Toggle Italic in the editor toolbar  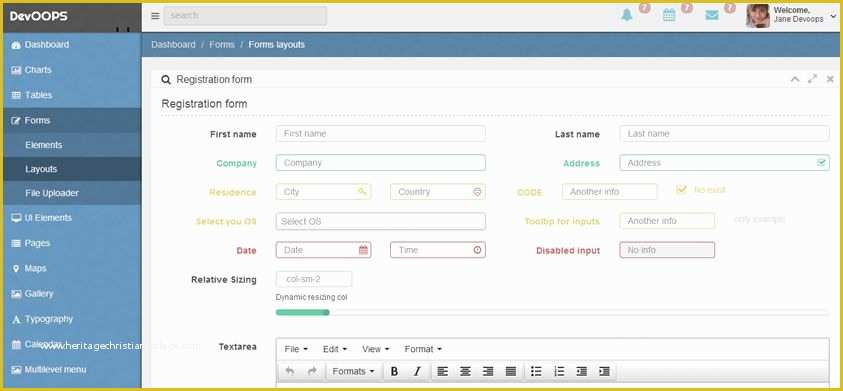tap(417, 371)
